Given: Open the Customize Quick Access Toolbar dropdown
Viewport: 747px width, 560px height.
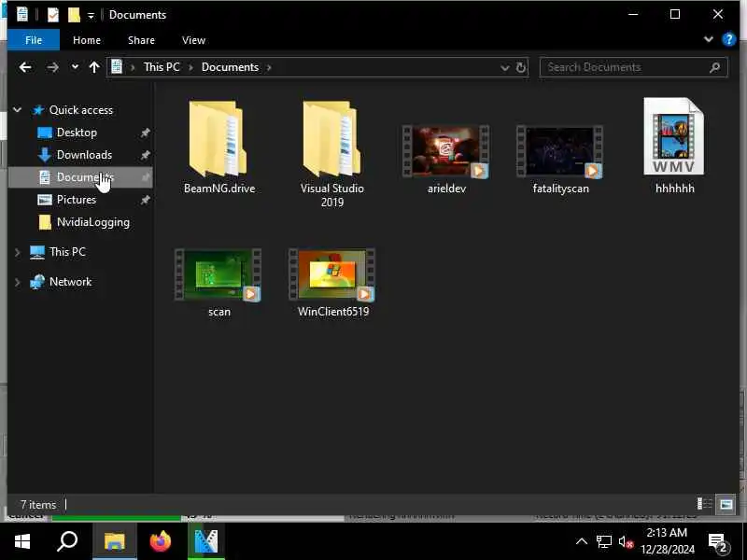Looking at the screenshot, I should [x=91, y=16].
